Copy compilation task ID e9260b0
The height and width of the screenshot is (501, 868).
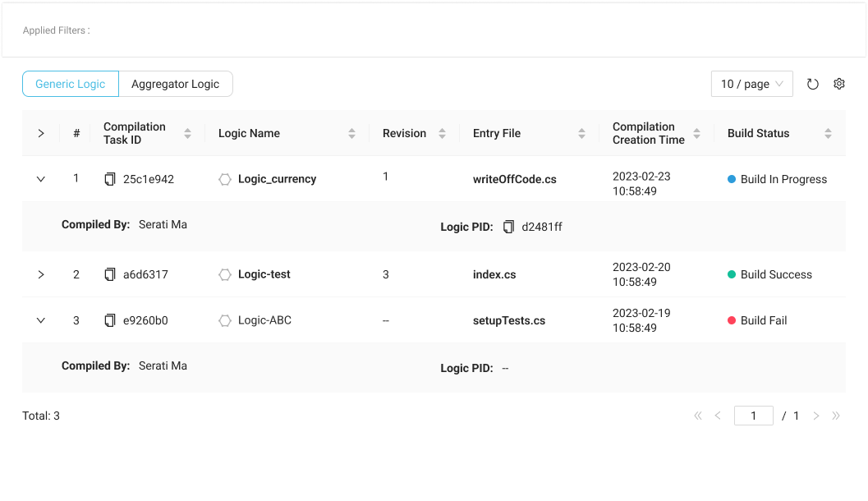coord(110,320)
